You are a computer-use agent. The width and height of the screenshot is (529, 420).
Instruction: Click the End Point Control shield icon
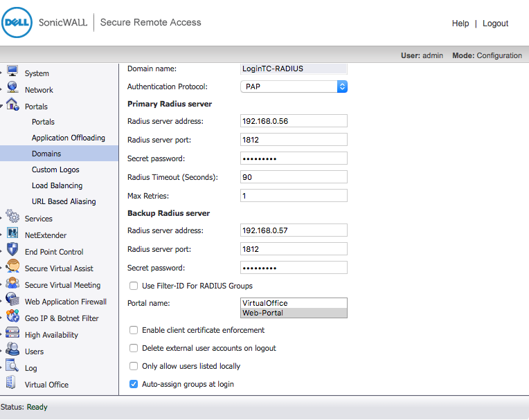coord(12,249)
